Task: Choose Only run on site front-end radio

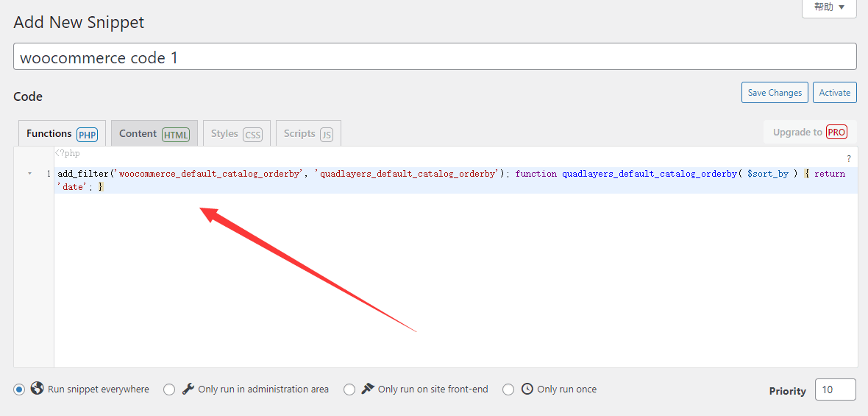Action: click(349, 389)
